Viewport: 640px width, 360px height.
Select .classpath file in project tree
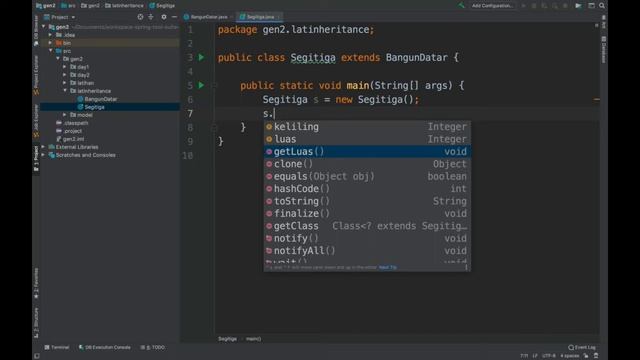(x=76, y=123)
